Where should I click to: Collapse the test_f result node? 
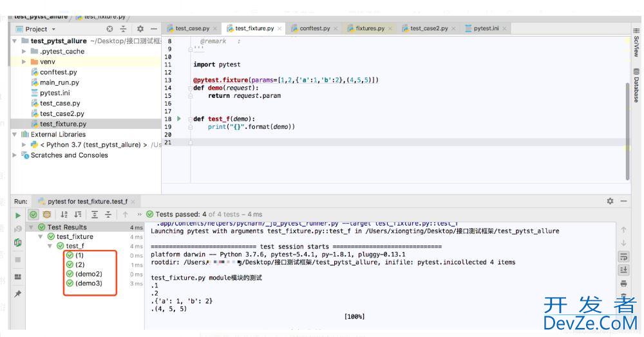point(50,246)
